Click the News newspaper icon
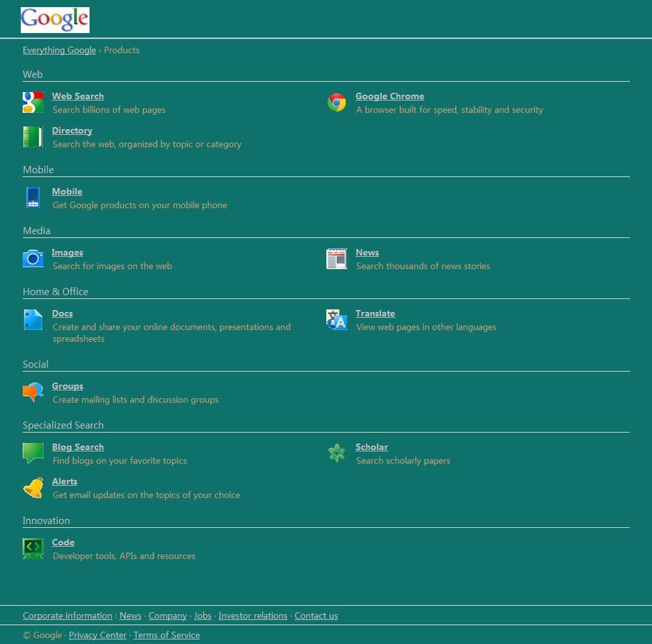This screenshot has height=644, width=652. [337, 259]
